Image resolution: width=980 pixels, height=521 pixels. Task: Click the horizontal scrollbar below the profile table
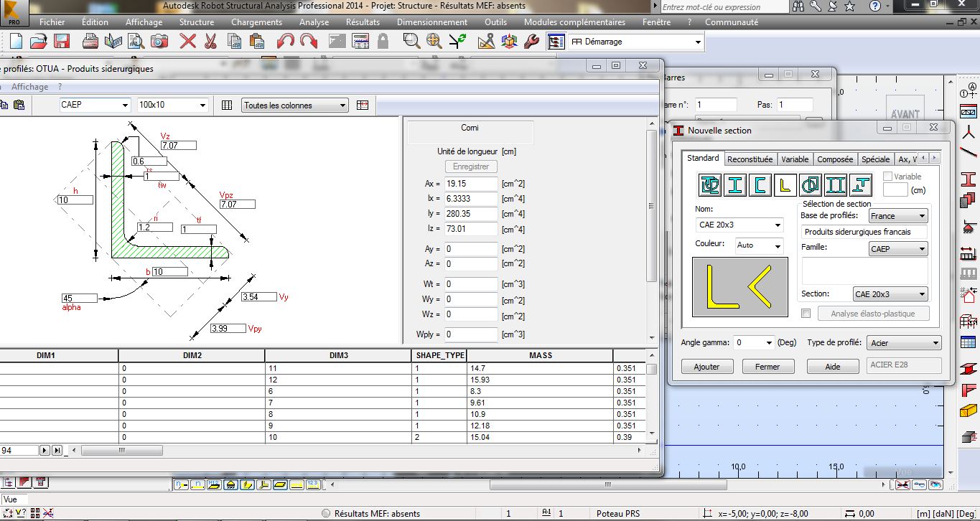[356, 451]
